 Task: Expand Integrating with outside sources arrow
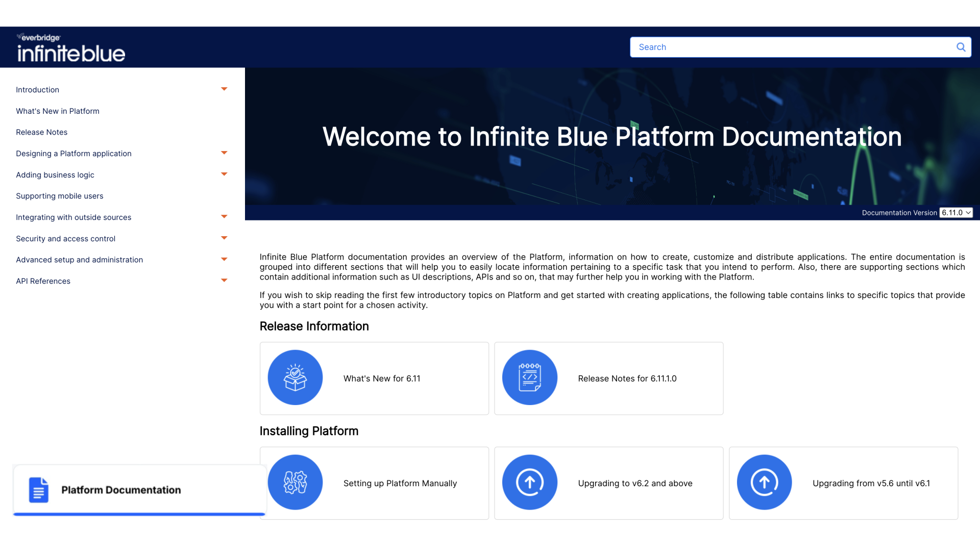pos(224,217)
